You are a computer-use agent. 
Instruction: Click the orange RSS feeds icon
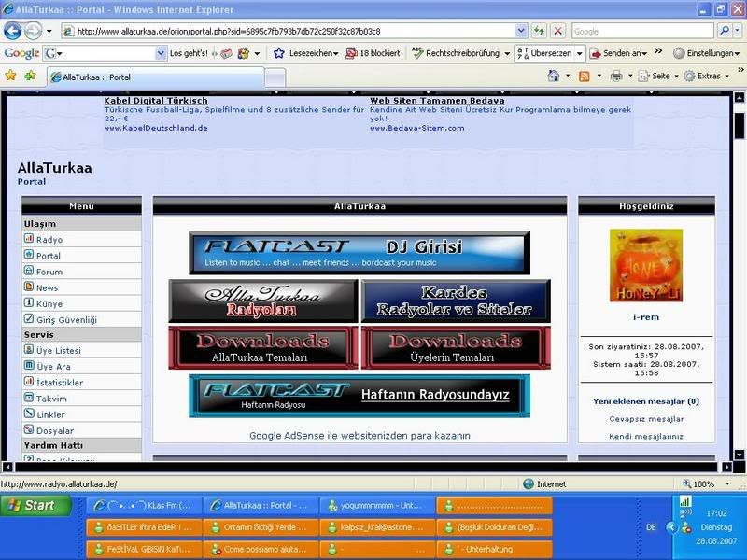point(585,77)
